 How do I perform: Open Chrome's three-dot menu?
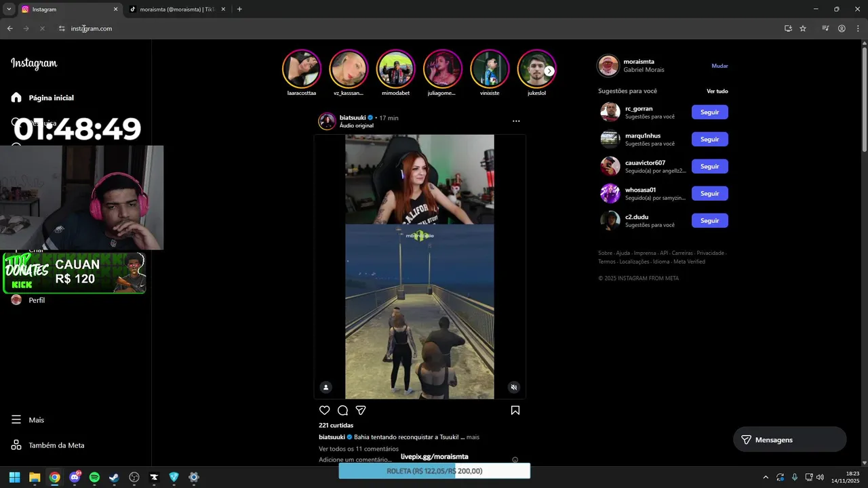(857, 28)
